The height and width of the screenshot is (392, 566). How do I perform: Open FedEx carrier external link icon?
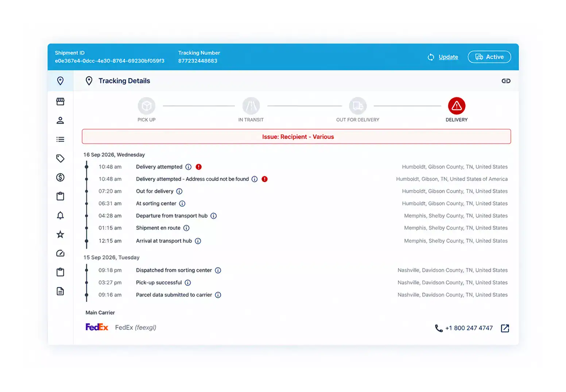505,328
